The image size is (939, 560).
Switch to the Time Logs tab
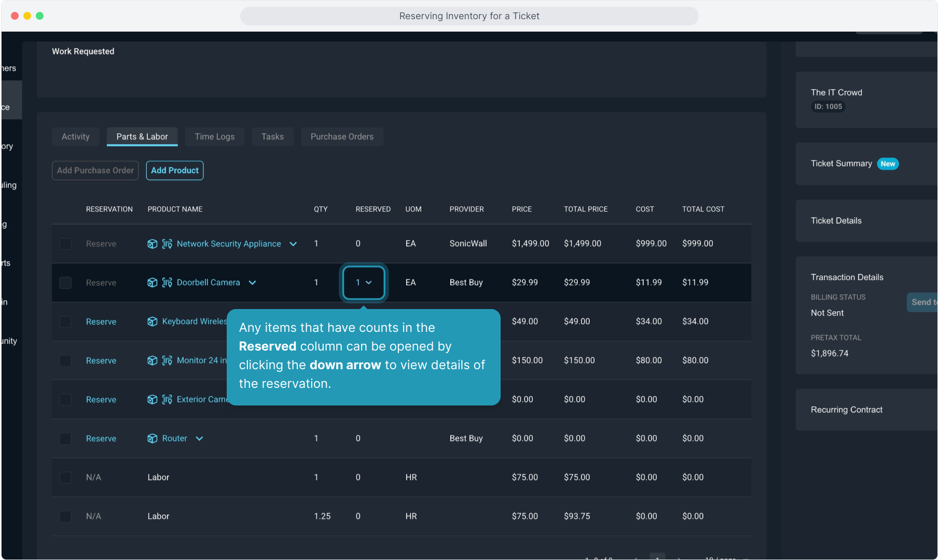(x=214, y=137)
